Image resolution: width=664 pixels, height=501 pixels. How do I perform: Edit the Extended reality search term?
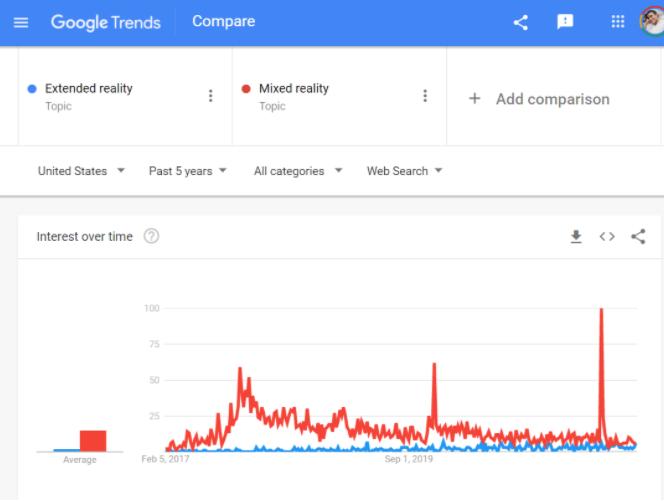[89, 89]
